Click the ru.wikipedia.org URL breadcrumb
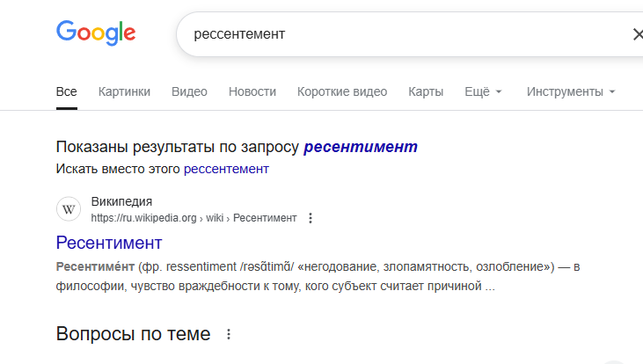This screenshot has width=643, height=364. tap(194, 218)
